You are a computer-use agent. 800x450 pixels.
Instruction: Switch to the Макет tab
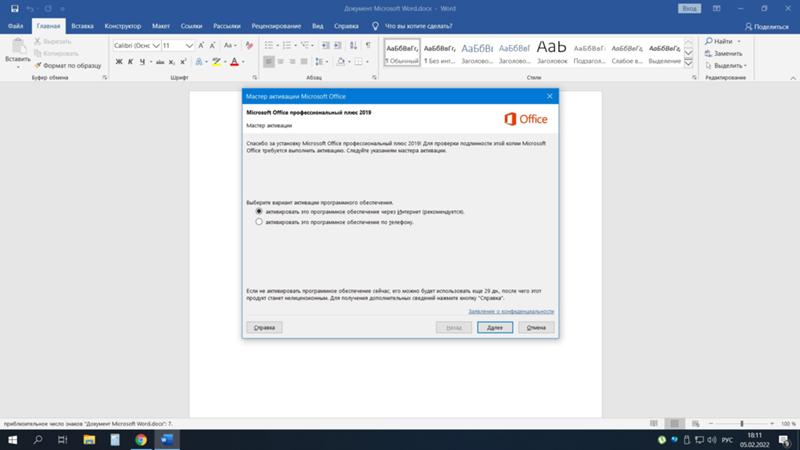click(161, 26)
